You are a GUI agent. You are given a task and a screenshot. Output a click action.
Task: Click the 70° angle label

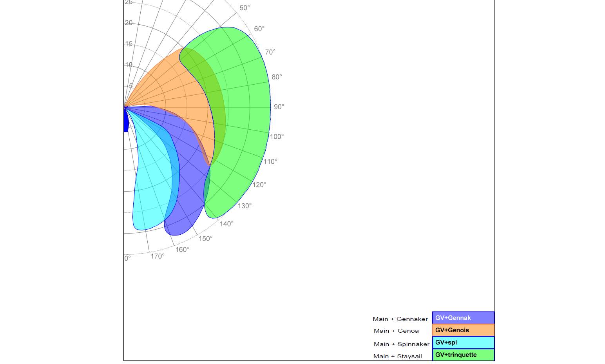click(270, 52)
